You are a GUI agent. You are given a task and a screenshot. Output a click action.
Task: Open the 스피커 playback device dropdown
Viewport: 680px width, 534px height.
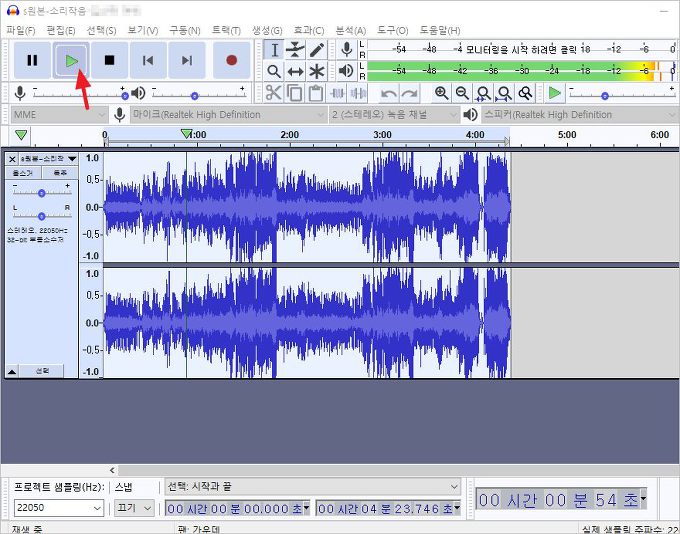[579, 115]
